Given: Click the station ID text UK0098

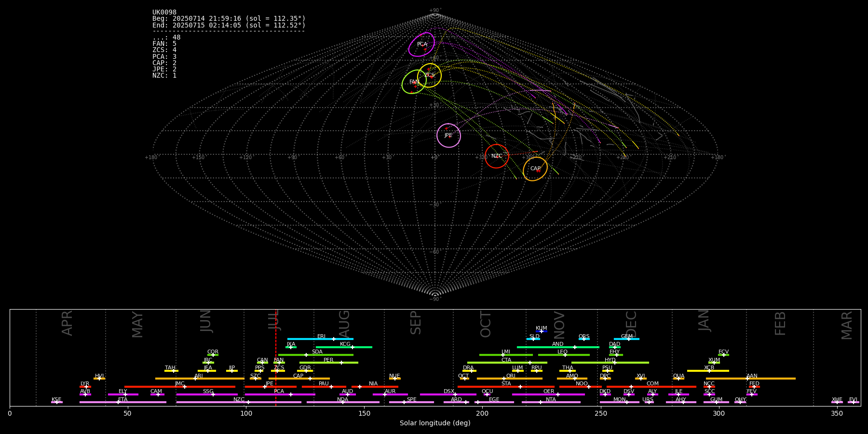Looking at the screenshot, I should [164, 13].
